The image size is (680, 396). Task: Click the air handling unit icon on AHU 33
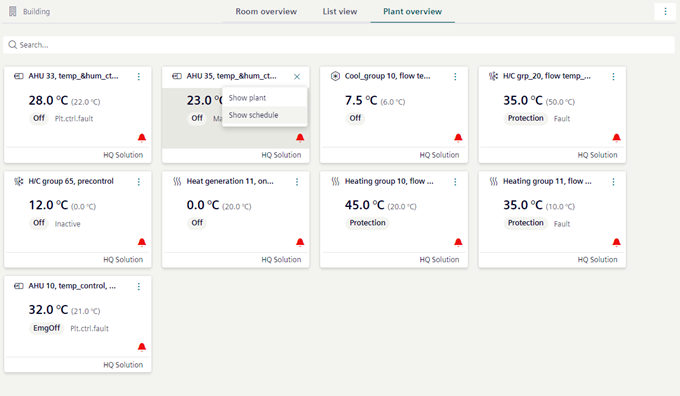click(x=19, y=76)
